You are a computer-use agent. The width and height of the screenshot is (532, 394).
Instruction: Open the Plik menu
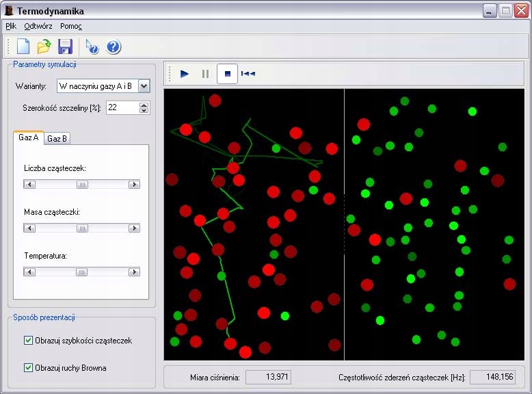(x=11, y=26)
